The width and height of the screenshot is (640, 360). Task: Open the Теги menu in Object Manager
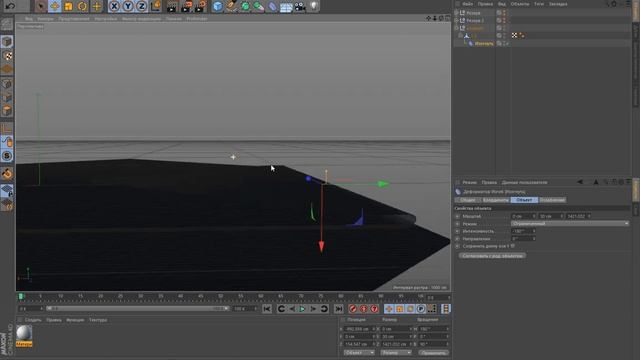click(x=539, y=4)
